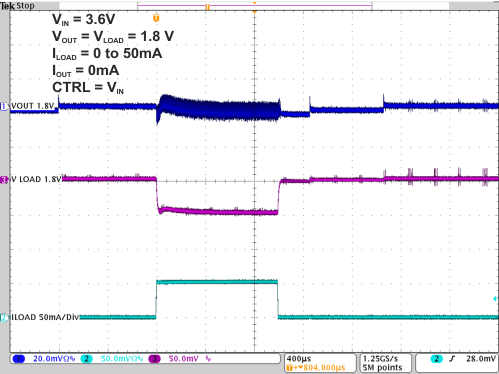The width and height of the screenshot is (499, 374).
Task: Click the channel 1 VOUT ground marker
Action: (4, 107)
